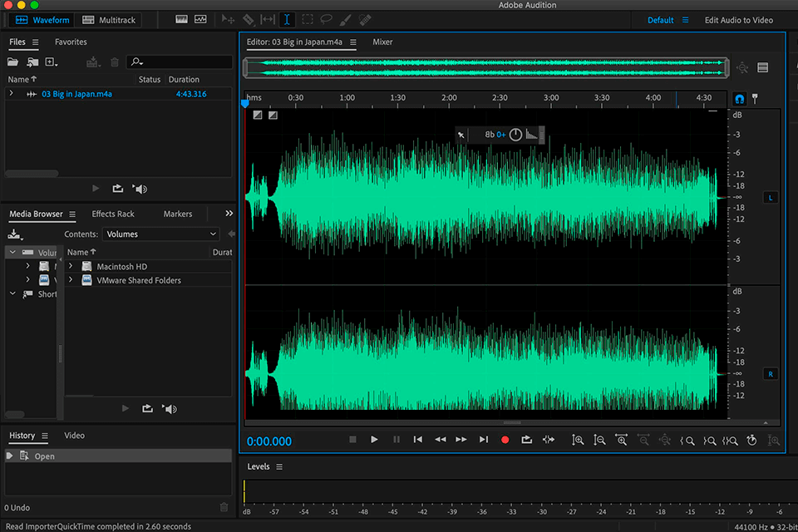Screen dimensions: 798x532
Task: Switch to the Waveform editor view
Action: (x=42, y=20)
